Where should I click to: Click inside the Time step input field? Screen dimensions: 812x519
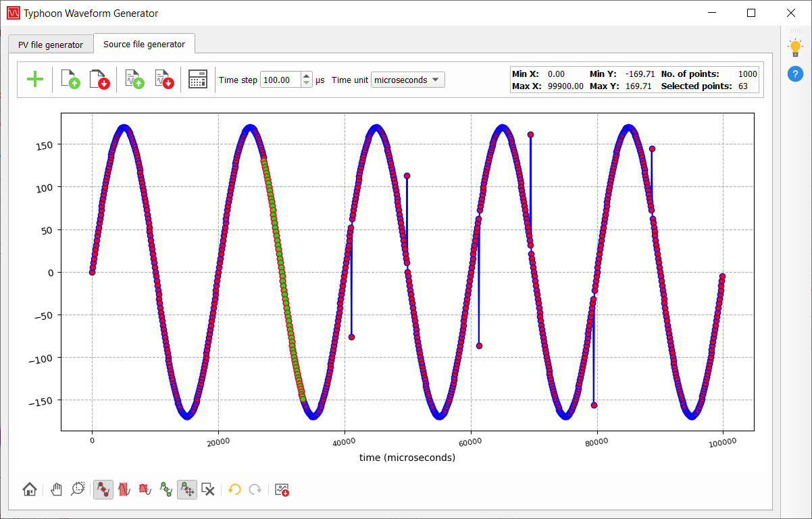tap(280, 80)
